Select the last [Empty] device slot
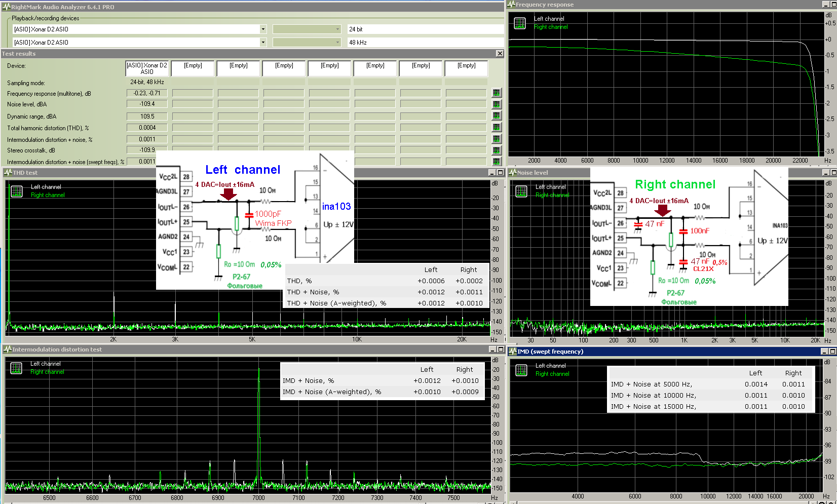The width and height of the screenshot is (837, 504). click(466, 68)
